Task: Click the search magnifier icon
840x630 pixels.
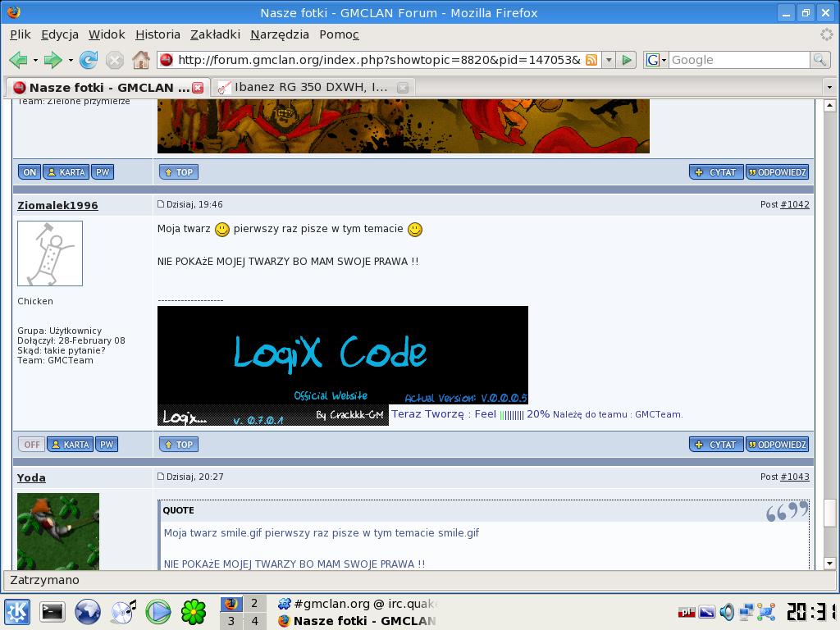Action: click(x=819, y=60)
